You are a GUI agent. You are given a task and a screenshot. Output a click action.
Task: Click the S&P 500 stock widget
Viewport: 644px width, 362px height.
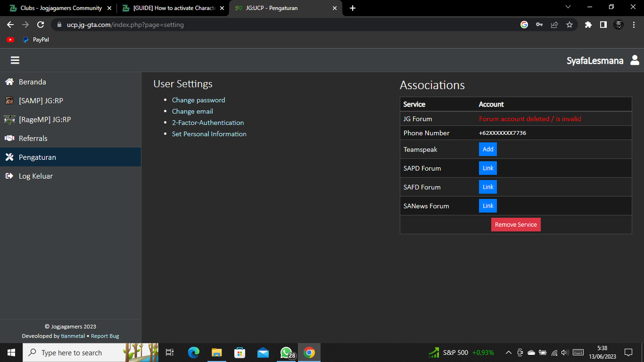461,352
